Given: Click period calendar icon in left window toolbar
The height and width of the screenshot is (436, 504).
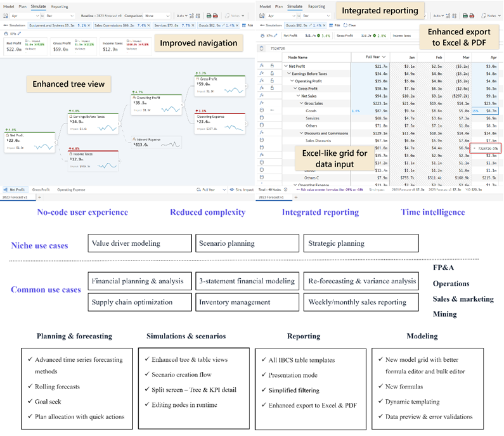Looking at the screenshot, I should 6,15.
